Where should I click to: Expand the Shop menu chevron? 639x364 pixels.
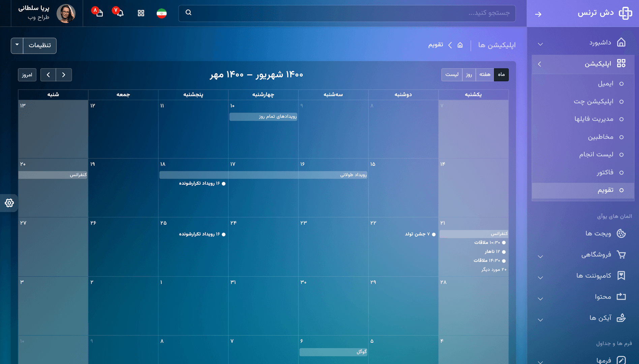click(x=540, y=256)
